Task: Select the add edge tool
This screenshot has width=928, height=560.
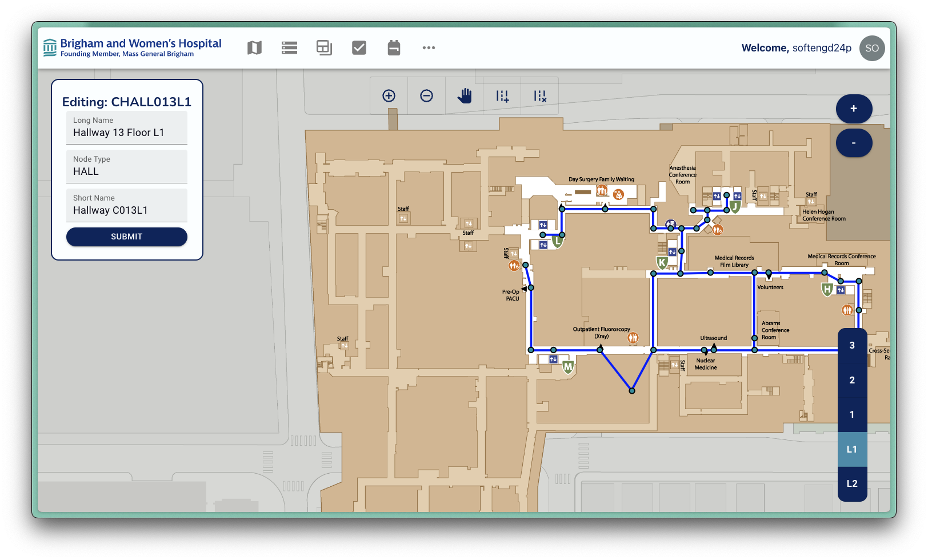Action: (502, 96)
